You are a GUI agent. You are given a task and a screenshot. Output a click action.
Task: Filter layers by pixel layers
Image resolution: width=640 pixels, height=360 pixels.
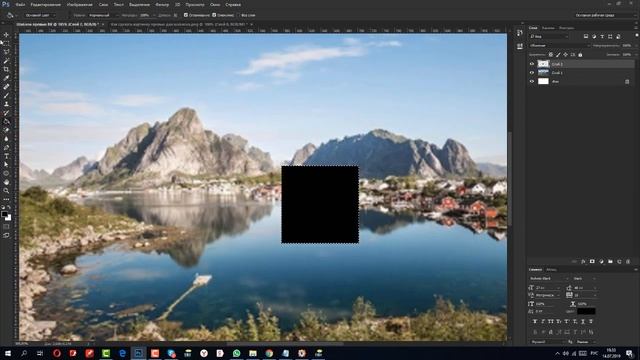coord(586,36)
